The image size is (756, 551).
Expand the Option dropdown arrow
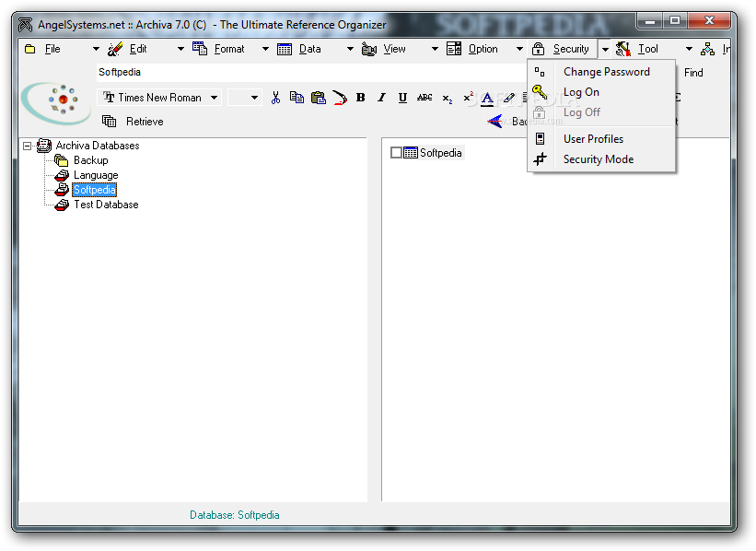(519, 49)
